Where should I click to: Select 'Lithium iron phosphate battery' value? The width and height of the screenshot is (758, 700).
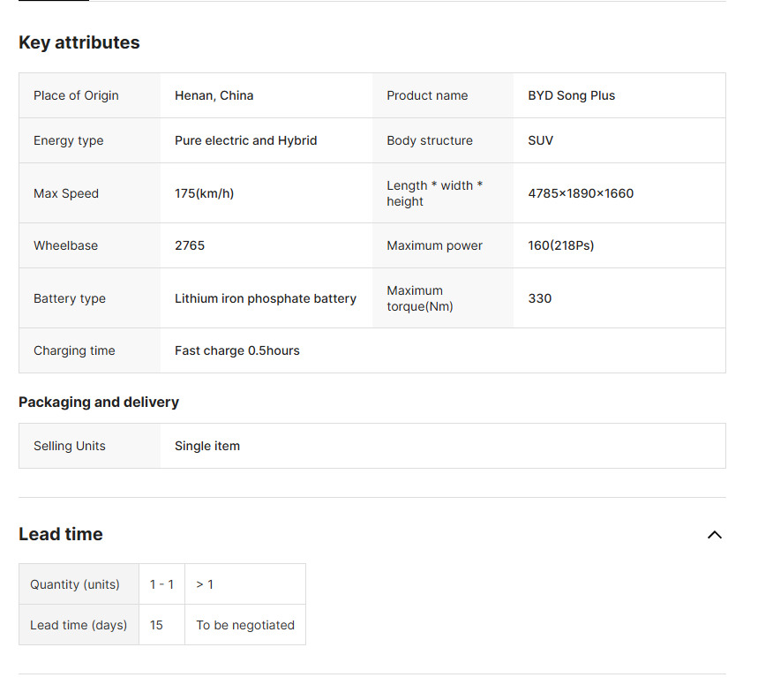[x=266, y=298]
